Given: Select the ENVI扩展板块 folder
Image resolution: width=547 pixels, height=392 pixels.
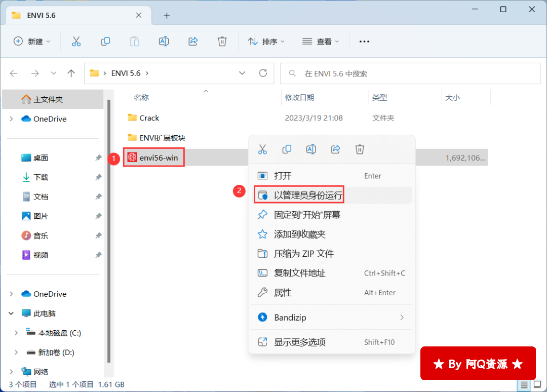Looking at the screenshot, I should click(162, 138).
